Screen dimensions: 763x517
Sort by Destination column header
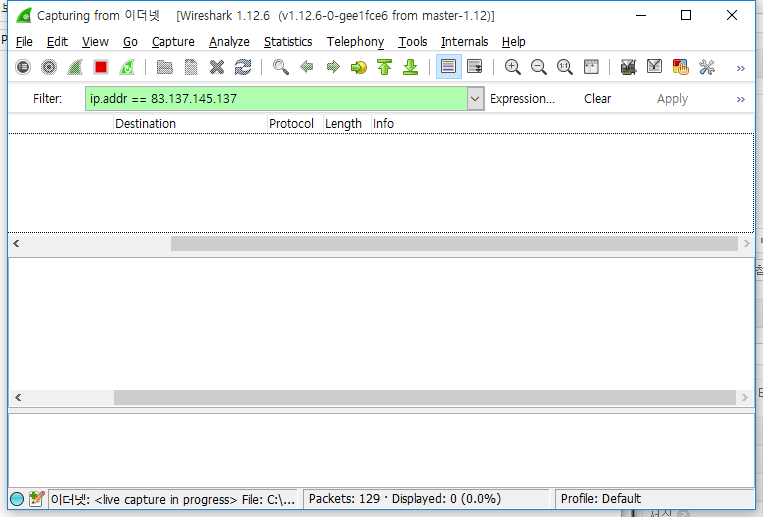(x=190, y=124)
